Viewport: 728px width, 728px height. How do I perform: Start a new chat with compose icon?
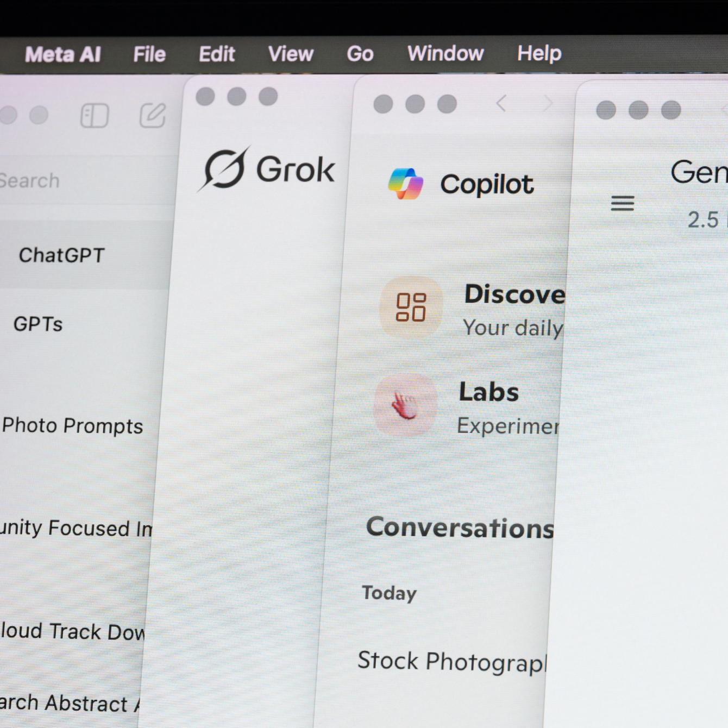pos(153,115)
